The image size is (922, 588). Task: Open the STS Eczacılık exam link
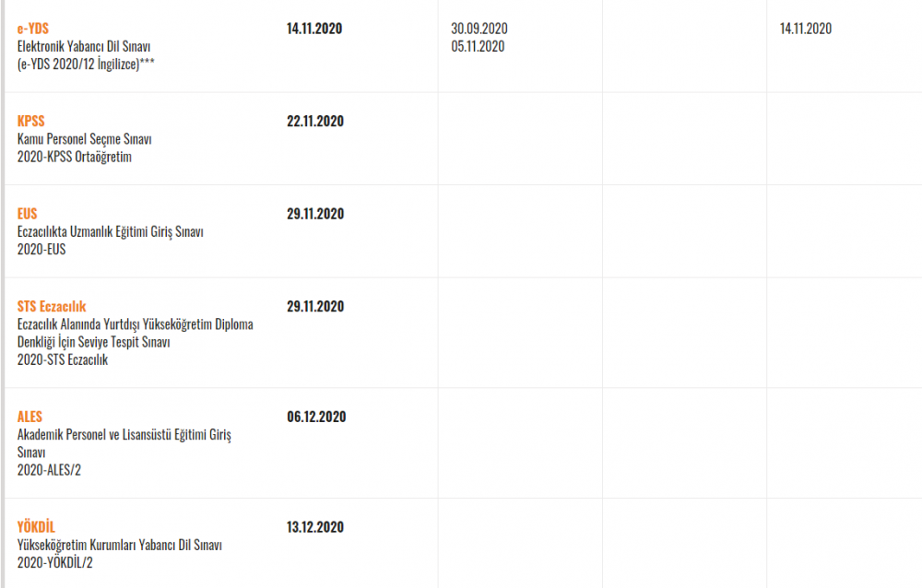(52, 306)
